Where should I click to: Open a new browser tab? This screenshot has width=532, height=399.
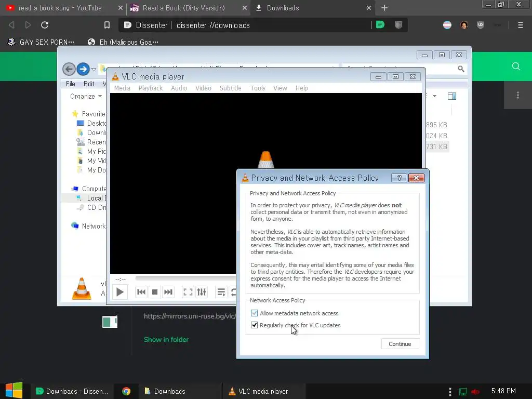(384, 8)
